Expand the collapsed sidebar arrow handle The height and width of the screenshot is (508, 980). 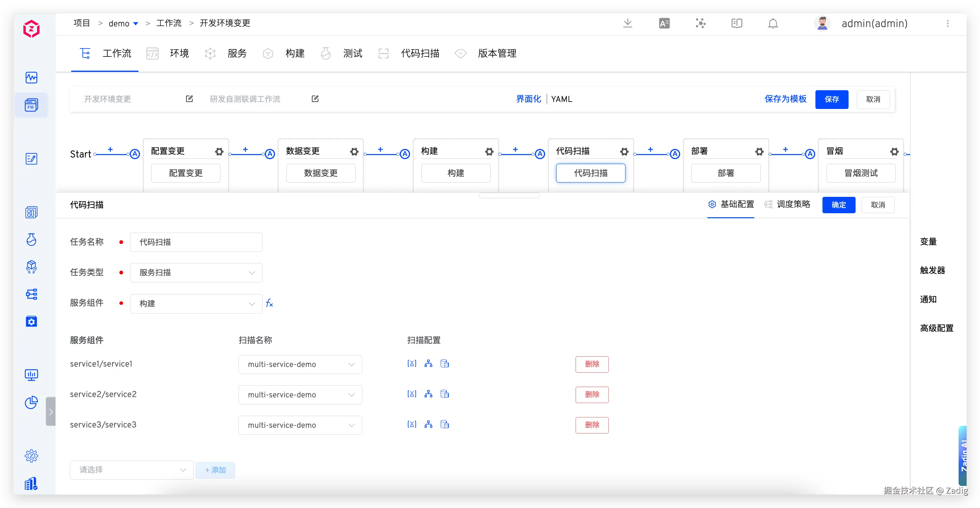(51, 411)
